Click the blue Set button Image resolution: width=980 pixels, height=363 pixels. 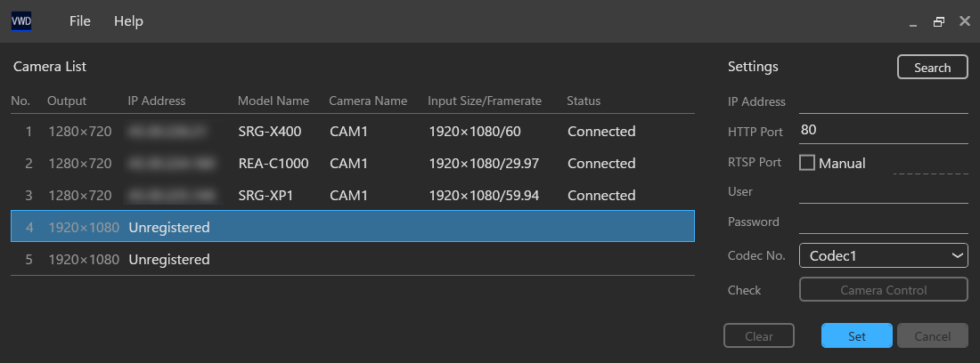pyautogui.click(x=856, y=336)
